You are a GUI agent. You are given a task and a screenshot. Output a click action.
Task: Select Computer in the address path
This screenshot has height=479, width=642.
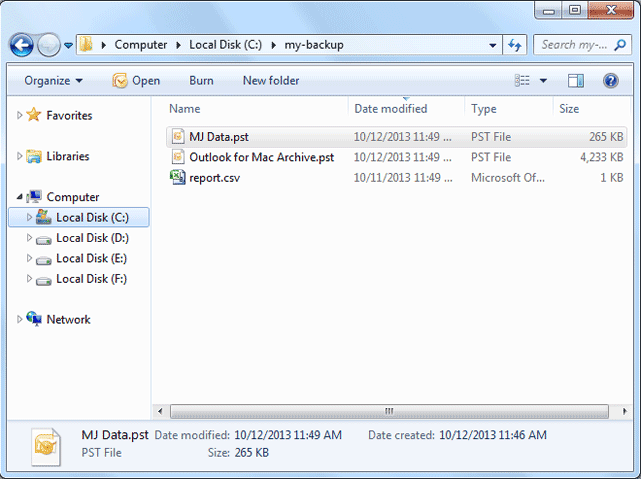pyautogui.click(x=140, y=45)
